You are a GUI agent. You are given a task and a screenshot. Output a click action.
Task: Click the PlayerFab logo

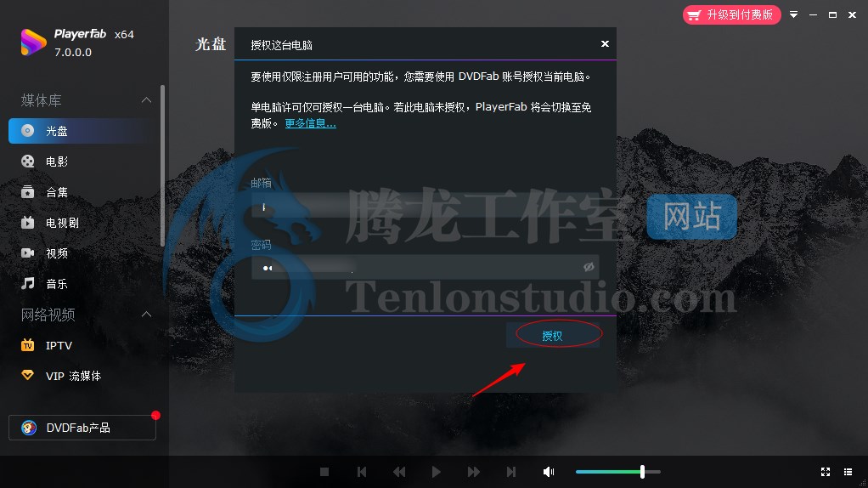(x=33, y=43)
